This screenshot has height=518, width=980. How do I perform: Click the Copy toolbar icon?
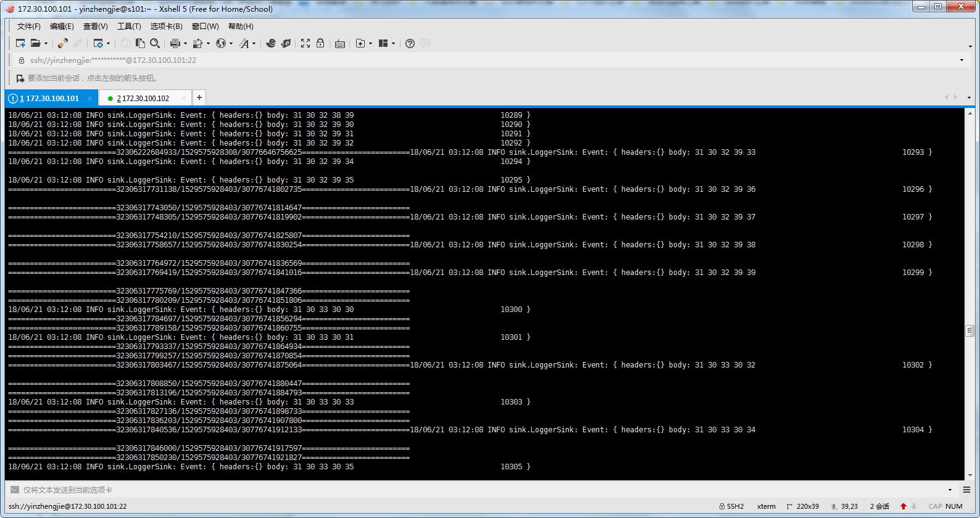point(125,43)
